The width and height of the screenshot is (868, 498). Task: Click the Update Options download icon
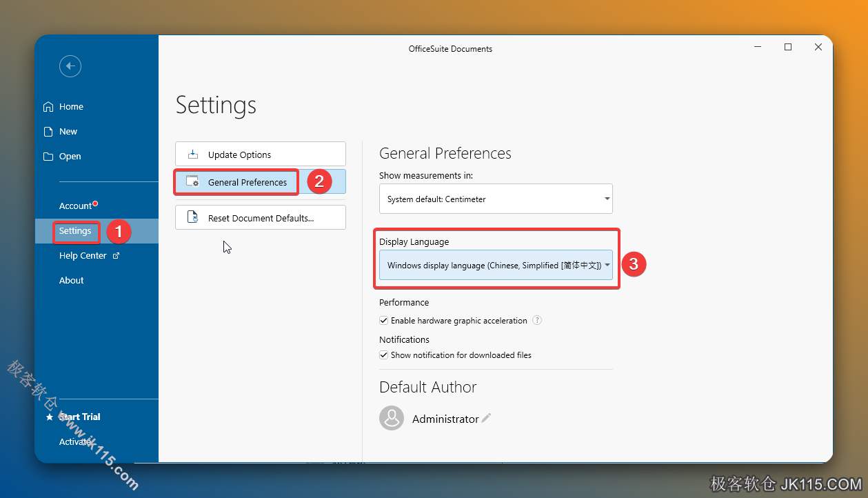click(193, 155)
